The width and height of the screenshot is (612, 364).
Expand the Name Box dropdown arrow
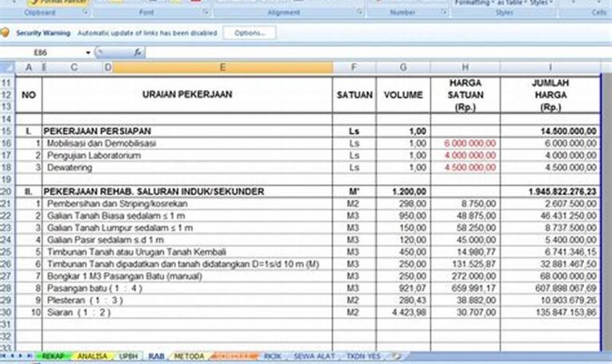(x=88, y=53)
